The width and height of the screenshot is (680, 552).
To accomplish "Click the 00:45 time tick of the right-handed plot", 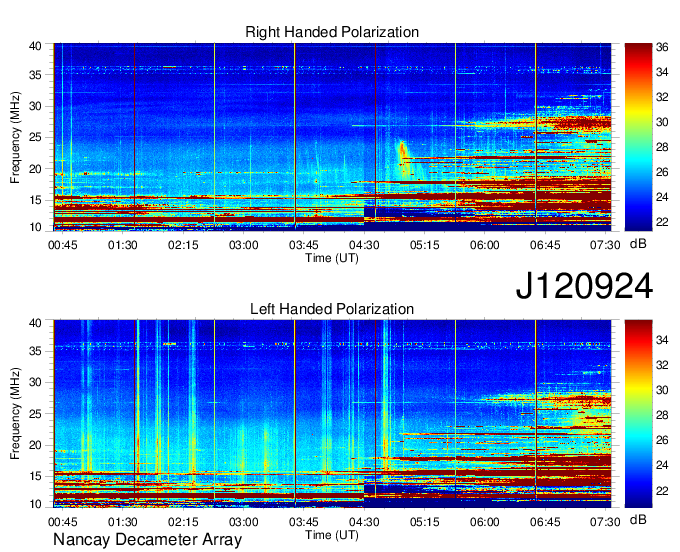I will point(62,245).
